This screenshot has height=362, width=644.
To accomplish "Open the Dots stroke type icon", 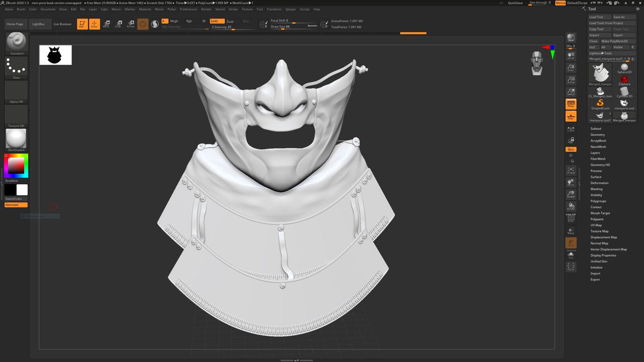I will (x=17, y=66).
